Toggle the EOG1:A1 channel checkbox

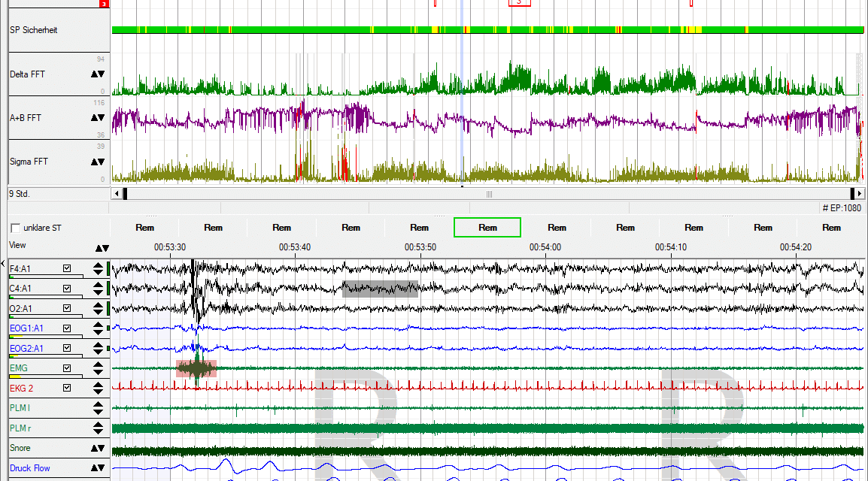click(67, 328)
